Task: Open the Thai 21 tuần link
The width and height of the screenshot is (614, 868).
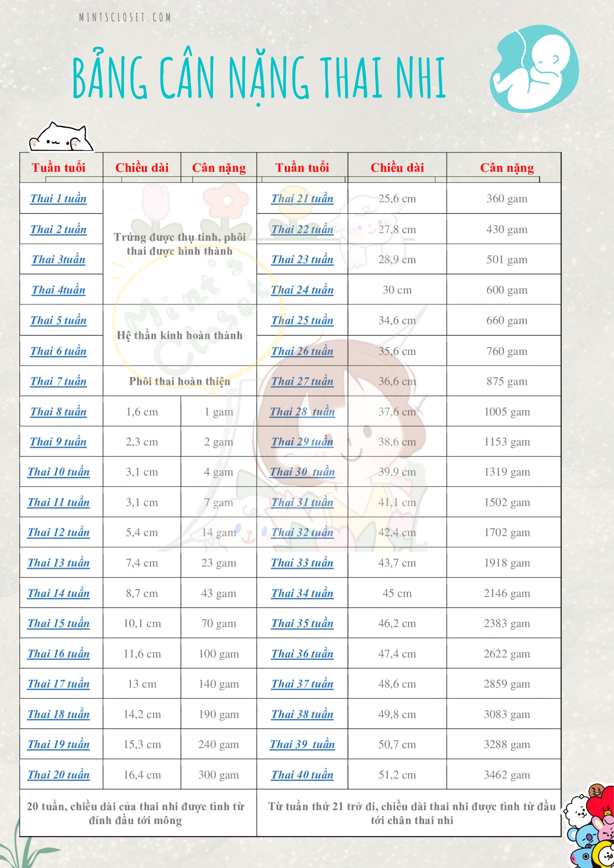Action: point(302,199)
